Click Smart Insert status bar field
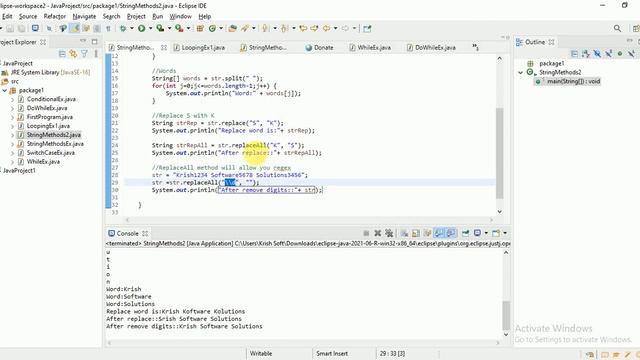The image size is (640, 360). [x=332, y=353]
